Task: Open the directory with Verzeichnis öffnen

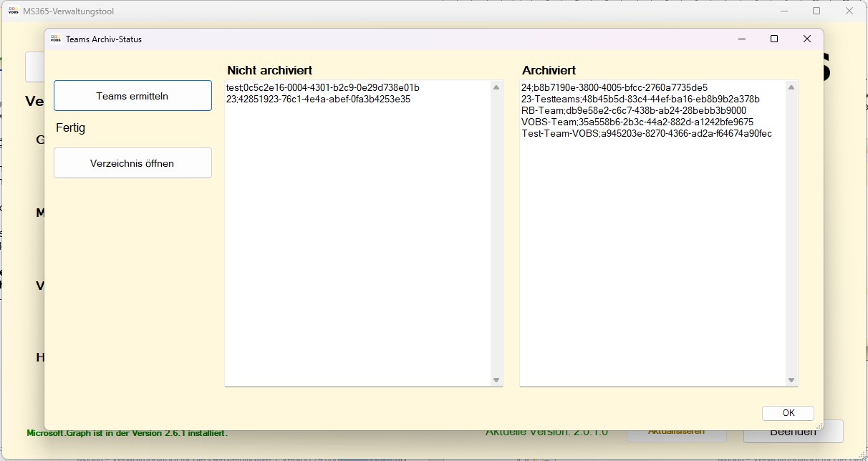Action: click(x=132, y=163)
